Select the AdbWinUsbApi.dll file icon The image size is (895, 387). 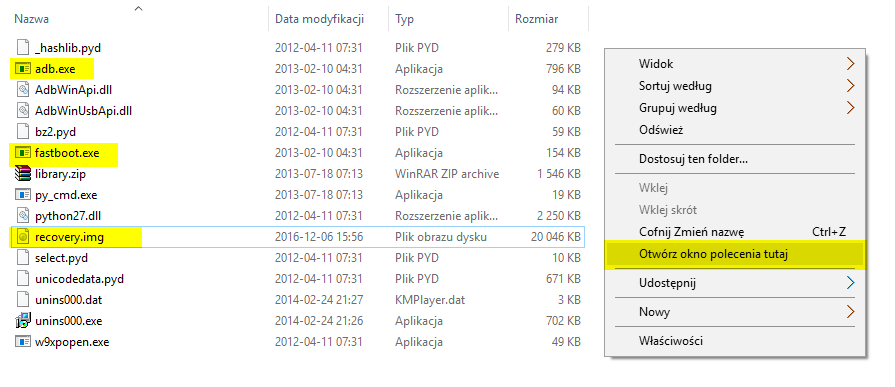[23, 111]
